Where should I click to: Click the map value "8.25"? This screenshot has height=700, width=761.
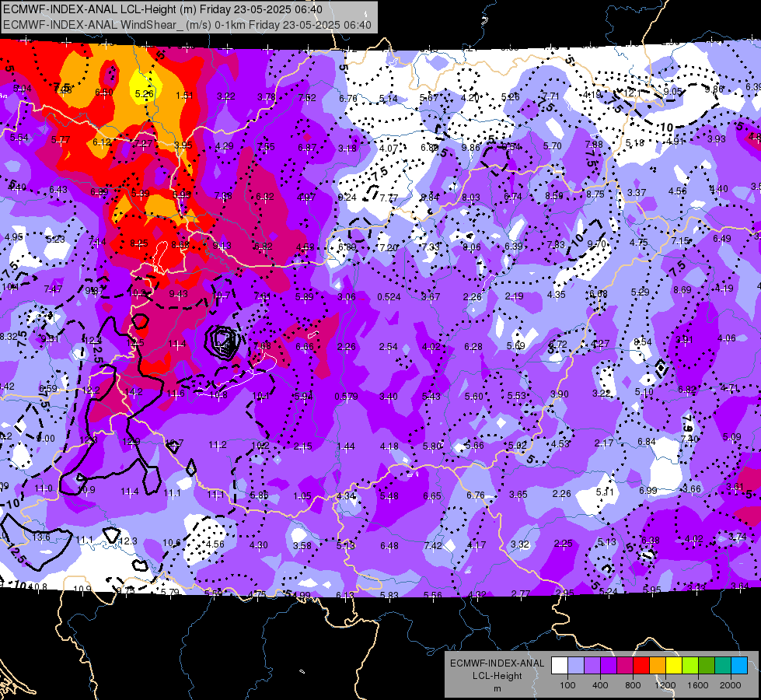click(x=139, y=243)
